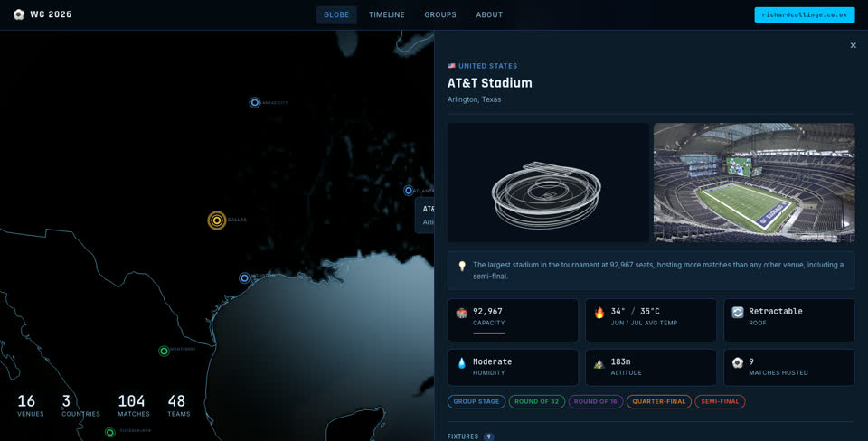Click the Moderate humidity card

tap(513, 367)
